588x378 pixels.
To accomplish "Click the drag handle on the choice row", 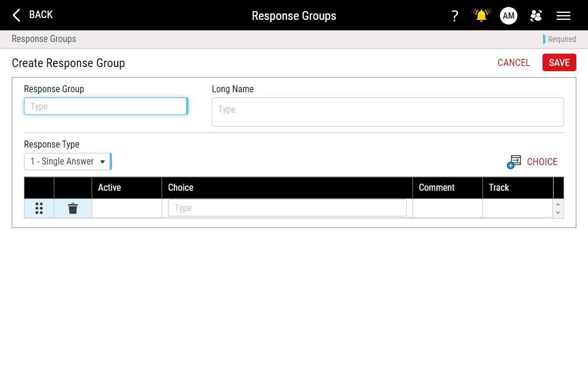I will (x=39, y=208).
